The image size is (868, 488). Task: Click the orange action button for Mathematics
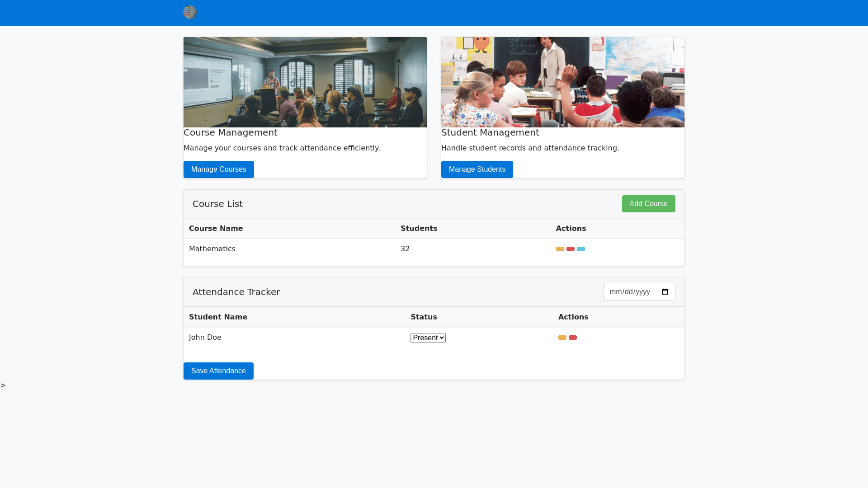[560, 249]
